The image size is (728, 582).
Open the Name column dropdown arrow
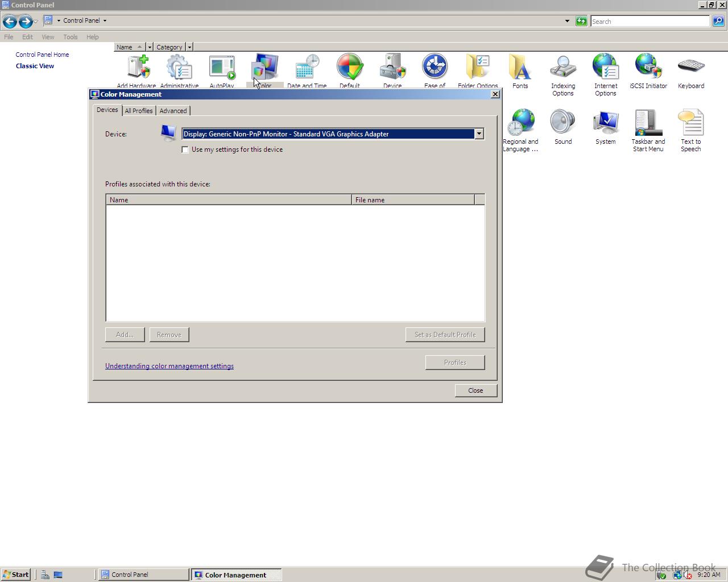(150, 47)
